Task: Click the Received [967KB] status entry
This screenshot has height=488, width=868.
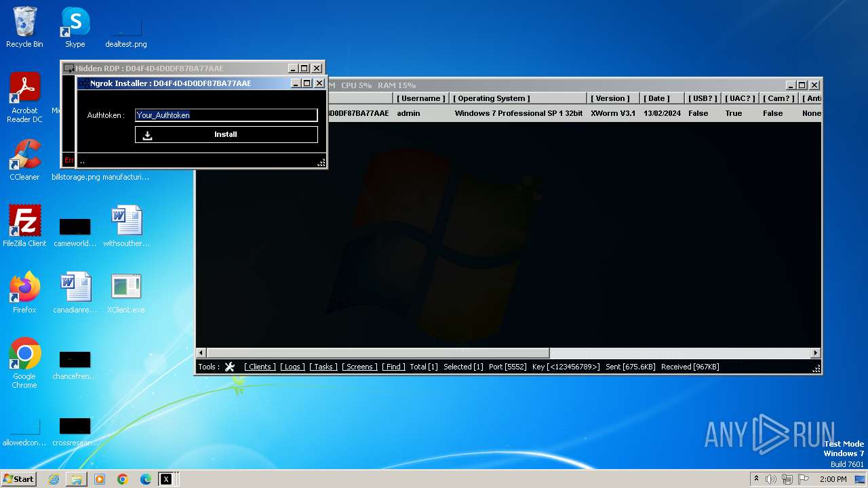Action: pyautogui.click(x=690, y=367)
